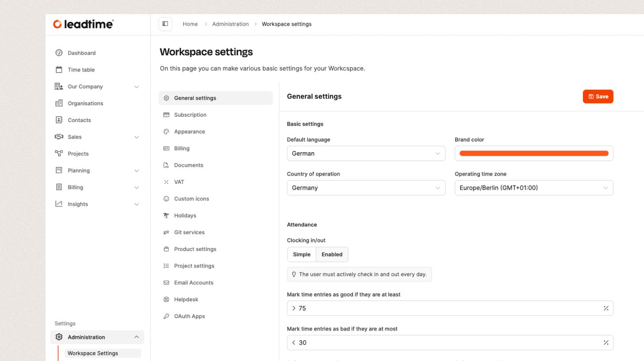Click the leadtime logo

click(83, 24)
